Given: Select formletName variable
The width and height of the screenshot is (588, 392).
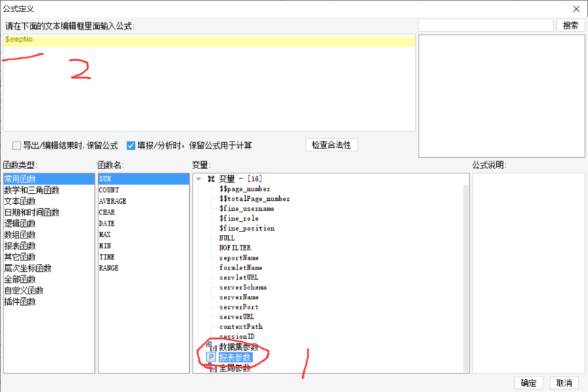Looking at the screenshot, I should [241, 267].
